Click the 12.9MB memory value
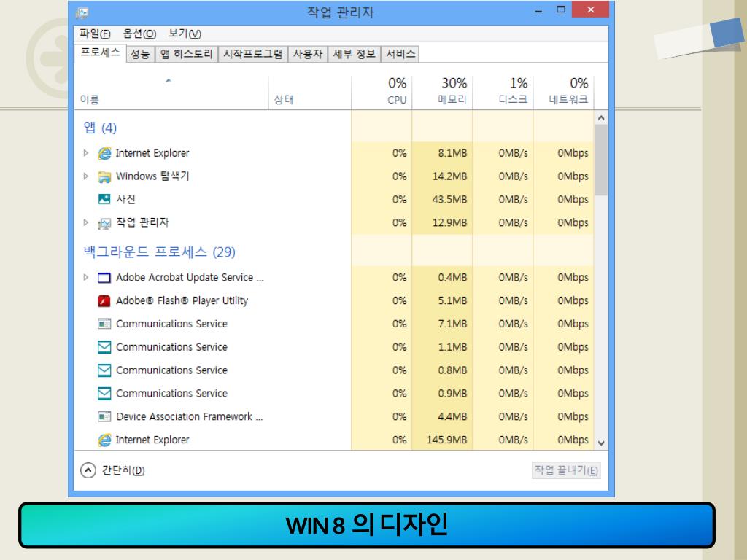The image size is (747, 560). [x=449, y=223]
